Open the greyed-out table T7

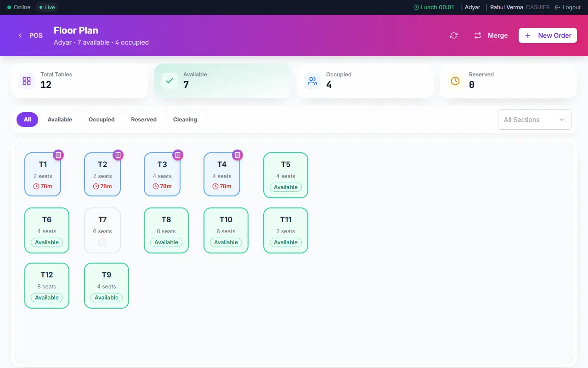102,230
